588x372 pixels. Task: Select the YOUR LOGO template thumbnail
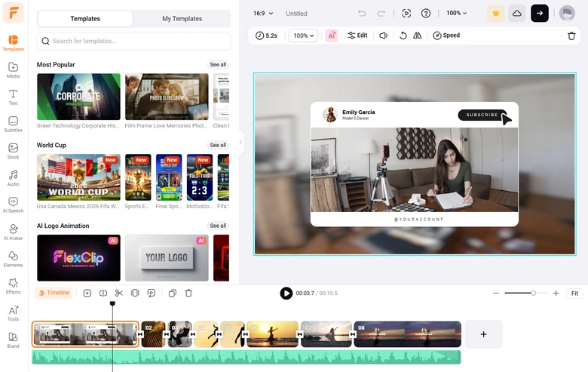coord(167,258)
